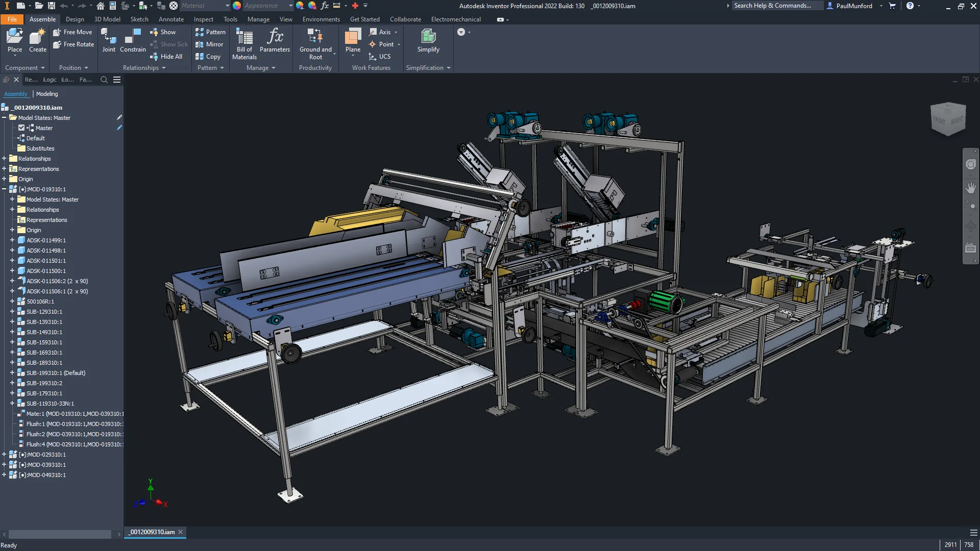This screenshot has height=551, width=980.
Task: Toggle Show relationships in ribbon
Action: tap(163, 32)
